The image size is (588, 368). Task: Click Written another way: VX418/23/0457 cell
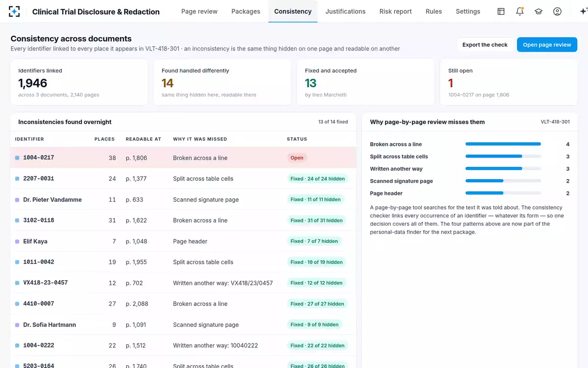click(x=223, y=283)
